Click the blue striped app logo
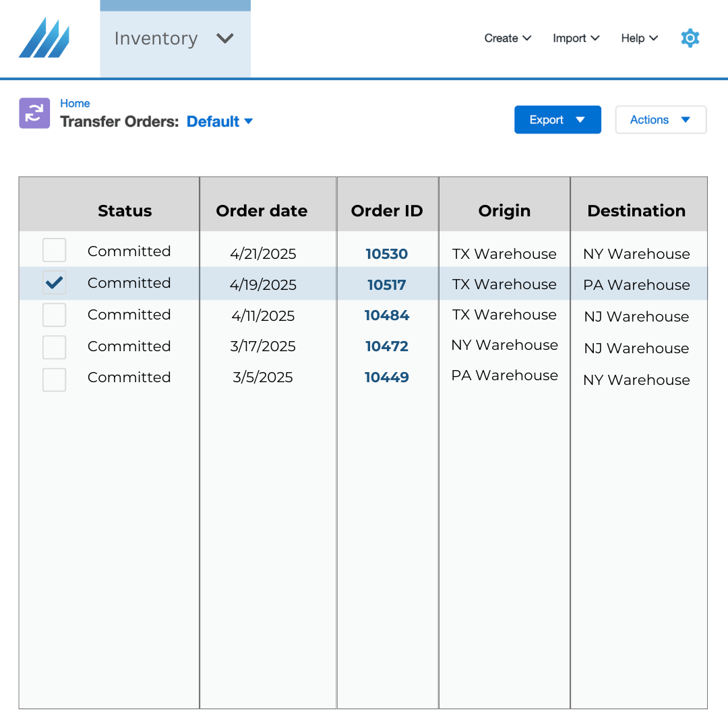The image size is (728, 728). click(x=44, y=38)
